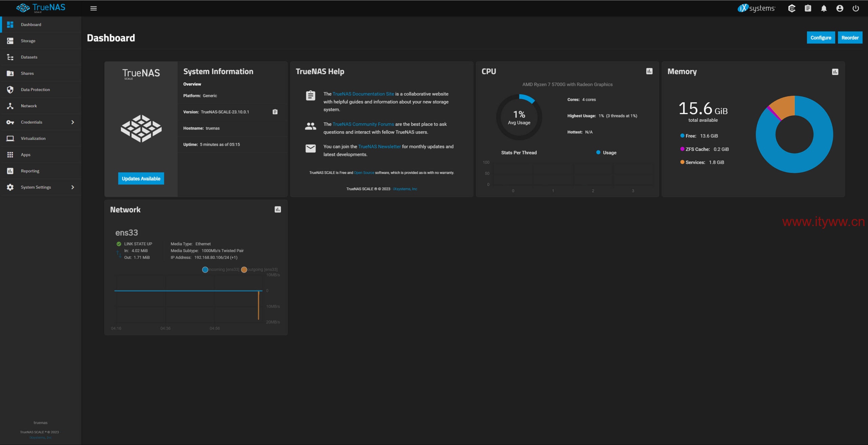Click the Open Source link
The height and width of the screenshot is (445, 868).
tap(364, 173)
